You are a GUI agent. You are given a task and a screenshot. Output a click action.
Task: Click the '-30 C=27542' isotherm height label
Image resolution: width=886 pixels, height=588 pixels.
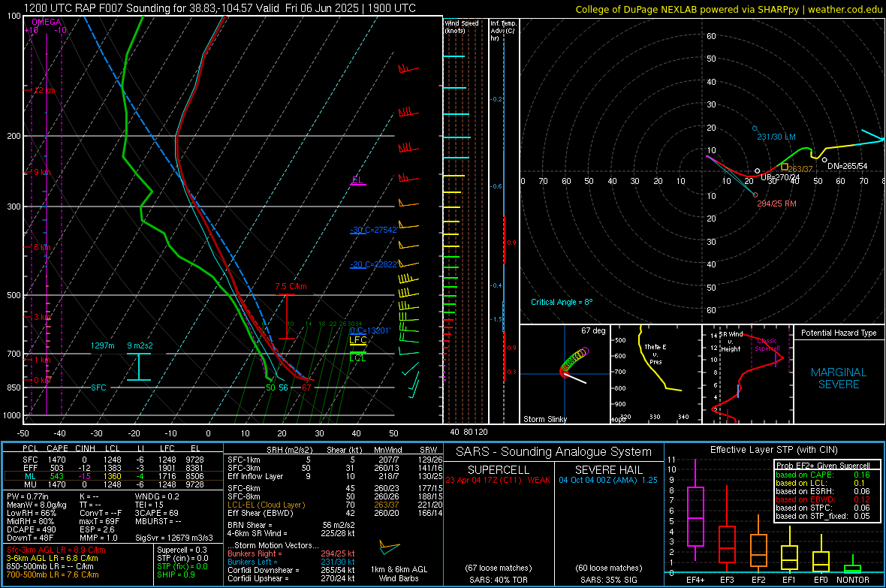(x=373, y=230)
